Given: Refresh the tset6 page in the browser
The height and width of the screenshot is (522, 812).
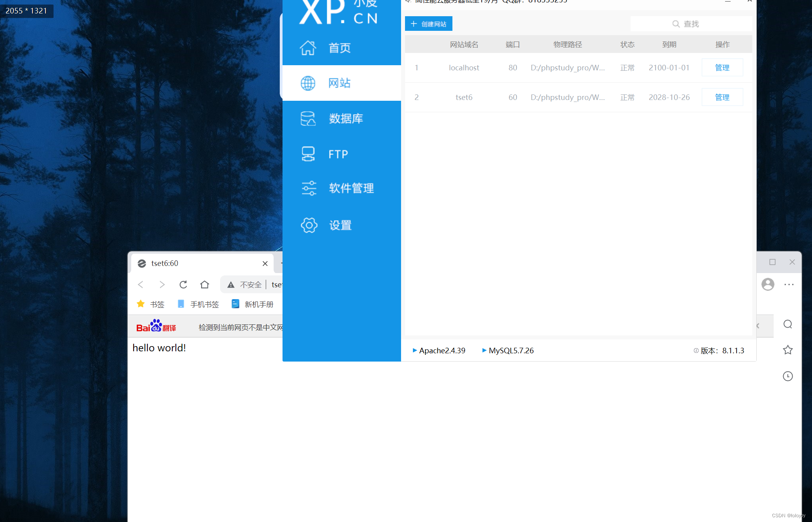Looking at the screenshot, I should 183,285.
